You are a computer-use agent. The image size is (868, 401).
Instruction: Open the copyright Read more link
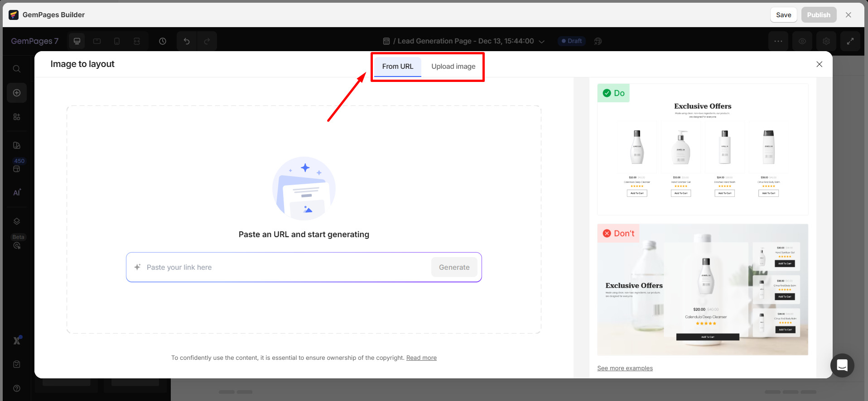pos(421,358)
